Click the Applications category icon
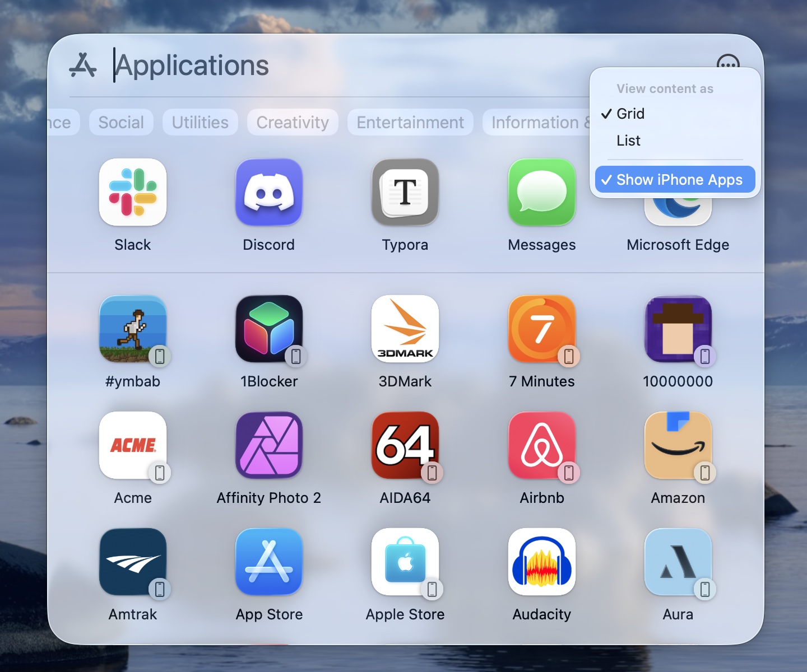This screenshot has width=807, height=672. (x=83, y=66)
